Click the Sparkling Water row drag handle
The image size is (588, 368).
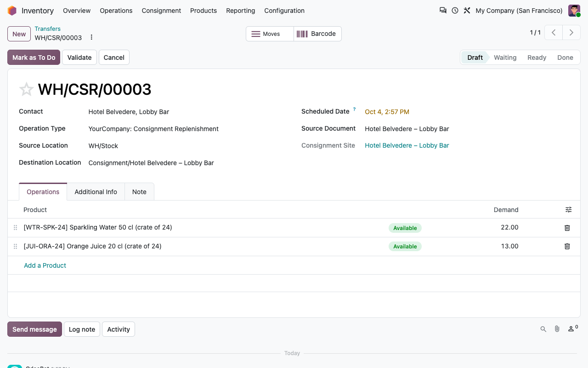(15, 228)
